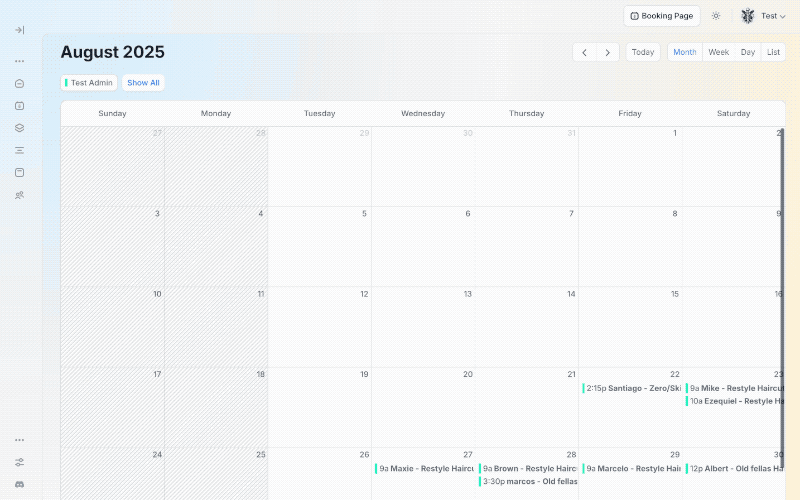Select day number 19
This screenshot has width=800, height=500.
pyautogui.click(x=364, y=374)
